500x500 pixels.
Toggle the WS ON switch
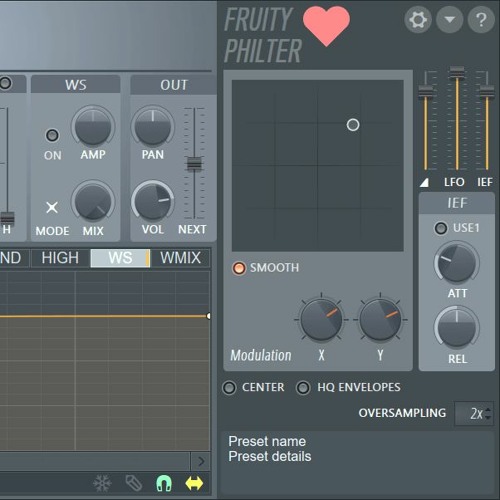click(52, 135)
